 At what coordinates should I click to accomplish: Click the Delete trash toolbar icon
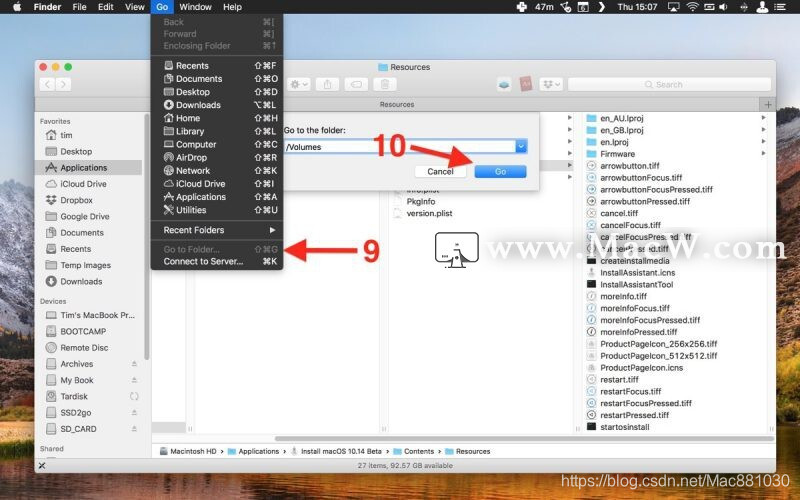pyautogui.click(x=385, y=84)
